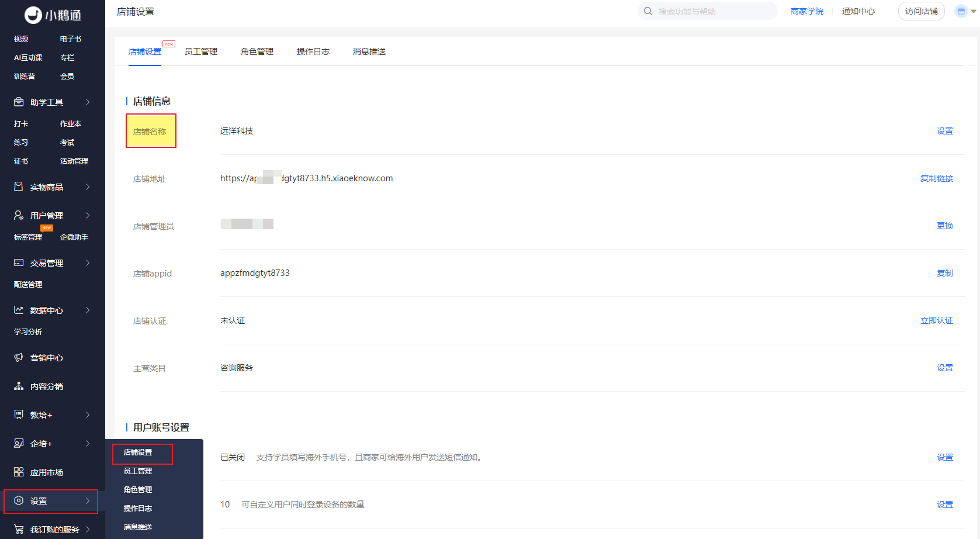Click 设置 link for 店铺名称

click(945, 131)
